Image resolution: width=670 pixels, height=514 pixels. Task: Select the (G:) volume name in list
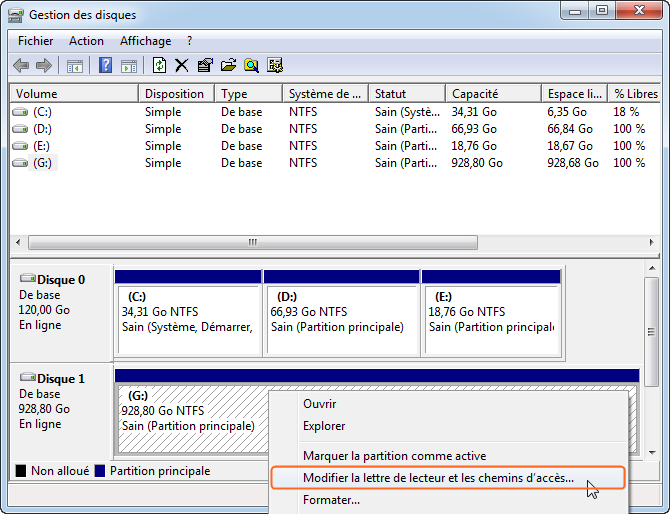[x=42, y=163]
